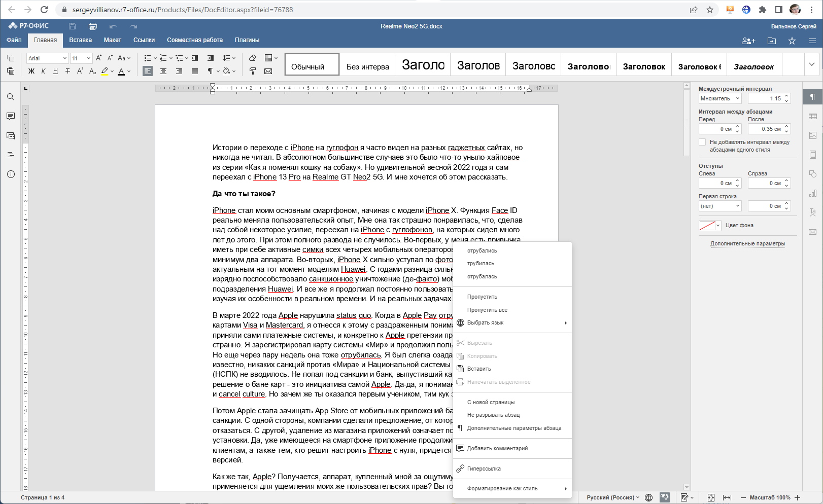Justify the paragraph text

pos(195,71)
